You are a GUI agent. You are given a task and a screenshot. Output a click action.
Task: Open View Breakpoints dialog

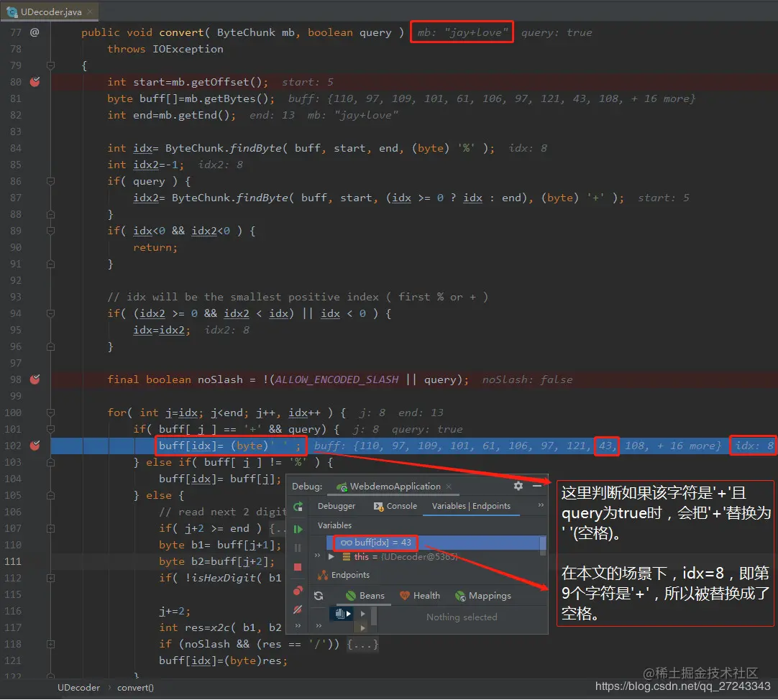click(x=298, y=590)
